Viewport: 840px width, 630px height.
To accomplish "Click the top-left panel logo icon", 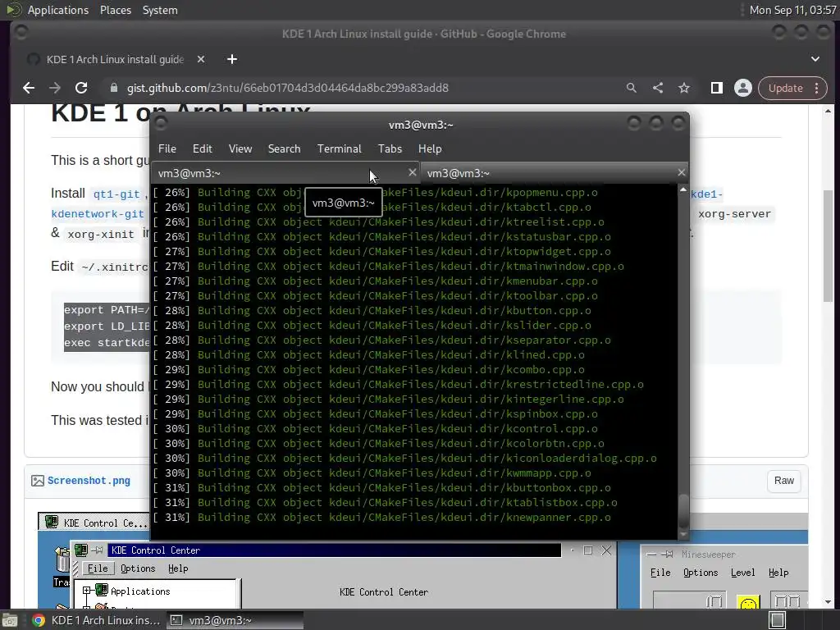I will (11, 10).
